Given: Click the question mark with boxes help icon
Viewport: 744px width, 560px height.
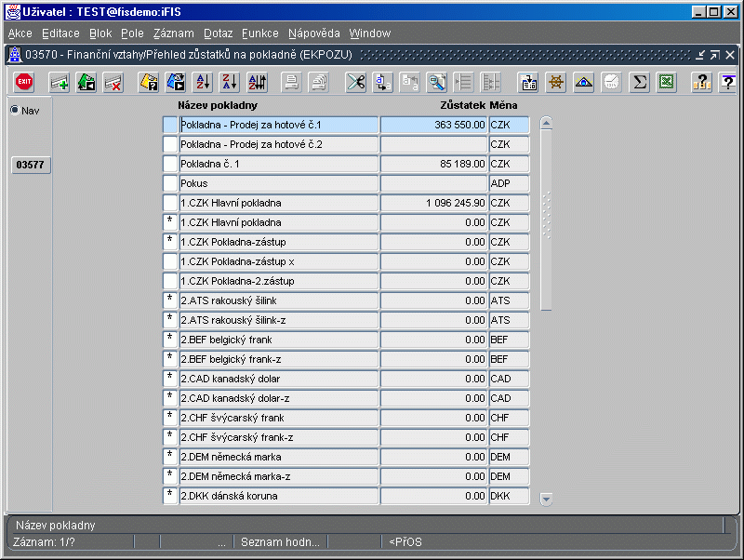Looking at the screenshot, I should [x=701, y=82].
